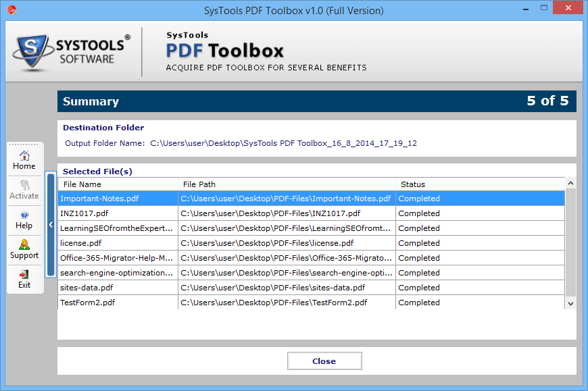Click the SysTools Software logo
The width and height of the screenshot is (588, 391).
72,52
